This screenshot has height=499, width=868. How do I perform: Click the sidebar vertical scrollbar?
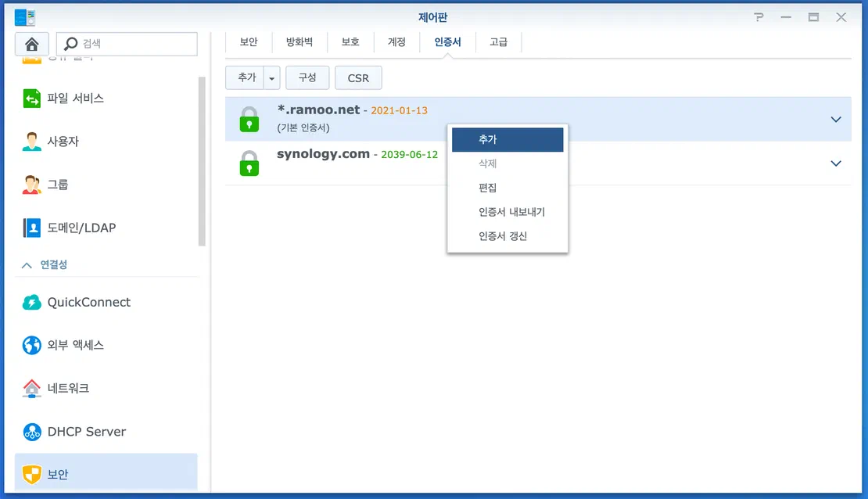click(x=202, y=161)
